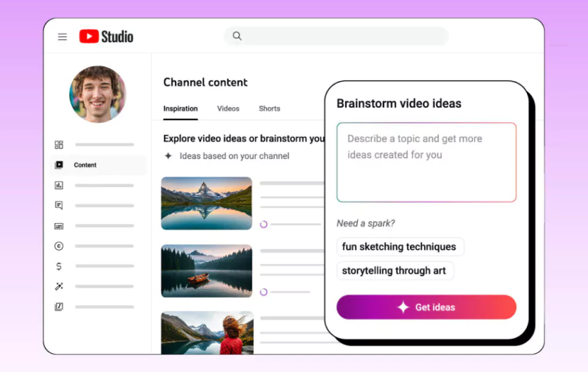Choose the fun sketching techniques suggestion
This screenshot has height=372, width=588.
point(400,247)
